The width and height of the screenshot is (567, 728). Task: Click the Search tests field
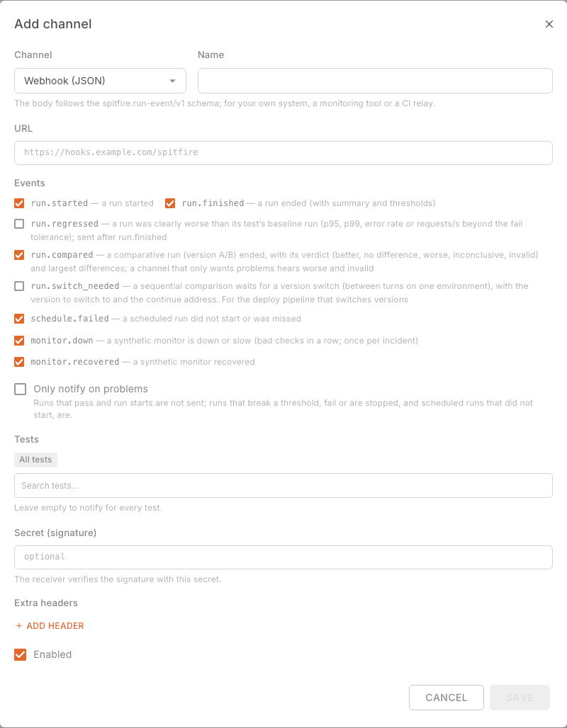283,486
